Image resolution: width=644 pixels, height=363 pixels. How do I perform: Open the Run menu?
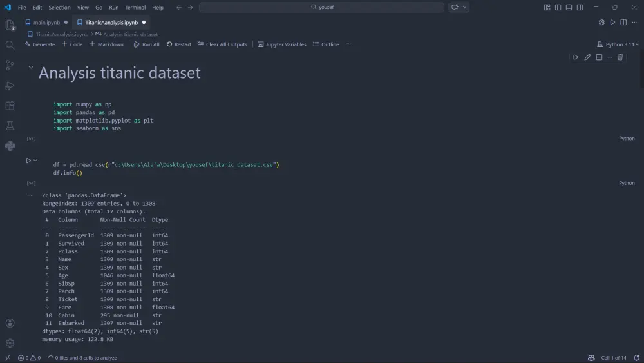tap(114, 7)
